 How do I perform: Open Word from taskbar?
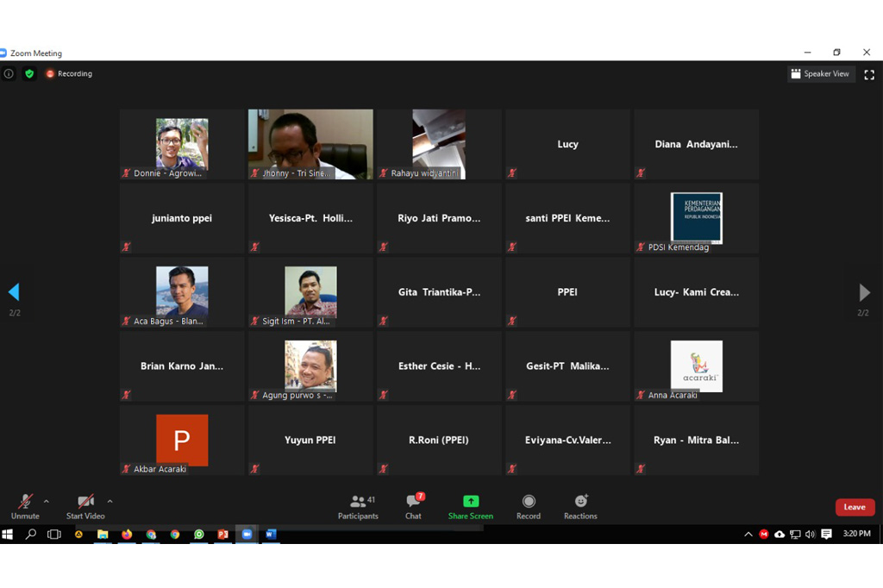click(271, 534)
